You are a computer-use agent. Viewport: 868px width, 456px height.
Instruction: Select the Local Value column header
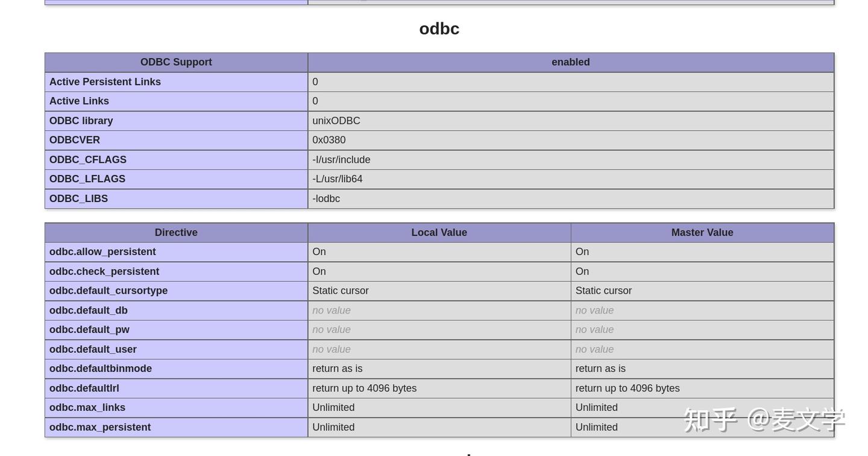click(x=439, y=232)
